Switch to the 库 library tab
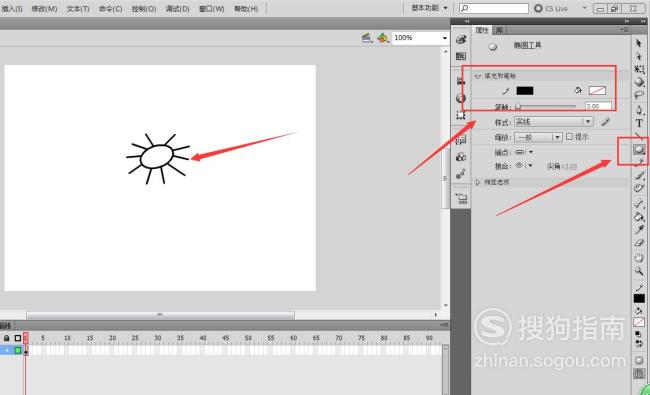 (x=499, y=30)
